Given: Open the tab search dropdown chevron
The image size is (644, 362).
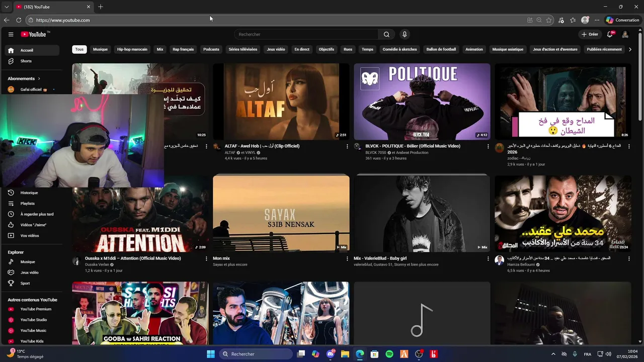Looking at the screenshot, I should pos(7,7).
